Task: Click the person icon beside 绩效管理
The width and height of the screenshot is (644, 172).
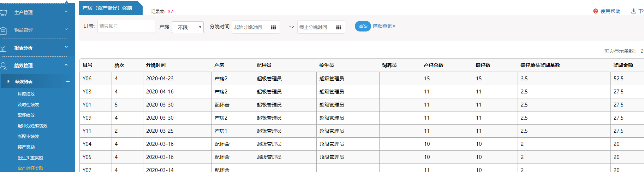Action: (4, 66)
